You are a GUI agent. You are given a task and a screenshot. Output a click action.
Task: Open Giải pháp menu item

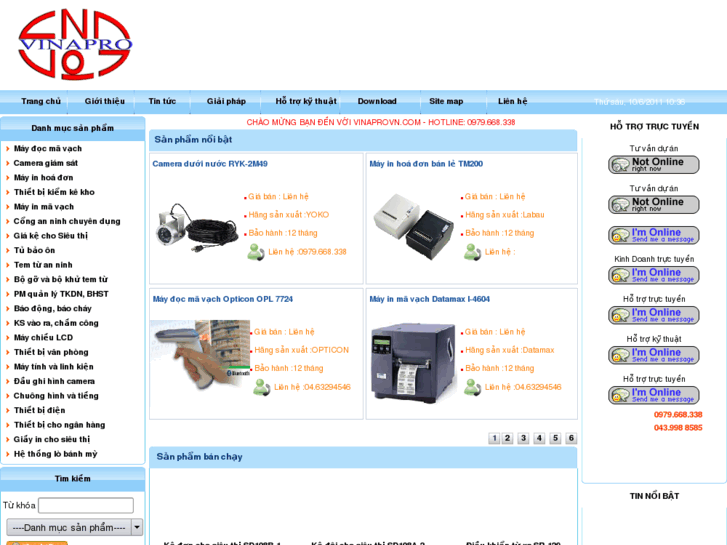pyautogui.click(x=226, y=101)
